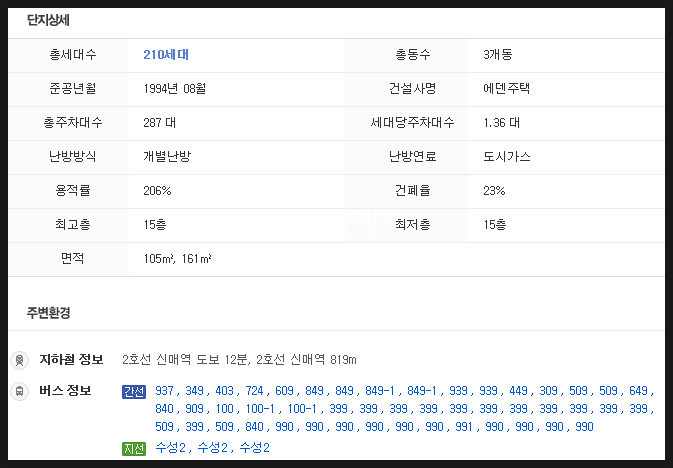The image size is (673, 468).
Task: Click the 161㎡ area value
Action: point(197,258)
